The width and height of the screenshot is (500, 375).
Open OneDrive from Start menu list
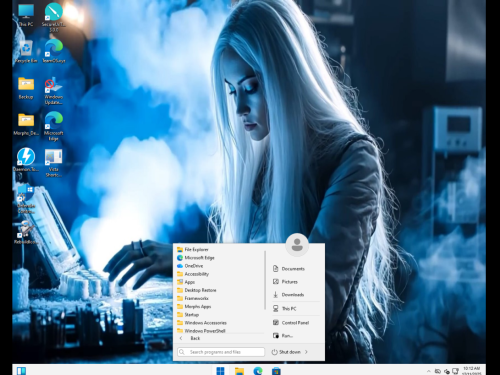pyautogui.click(x=193, y=266)
